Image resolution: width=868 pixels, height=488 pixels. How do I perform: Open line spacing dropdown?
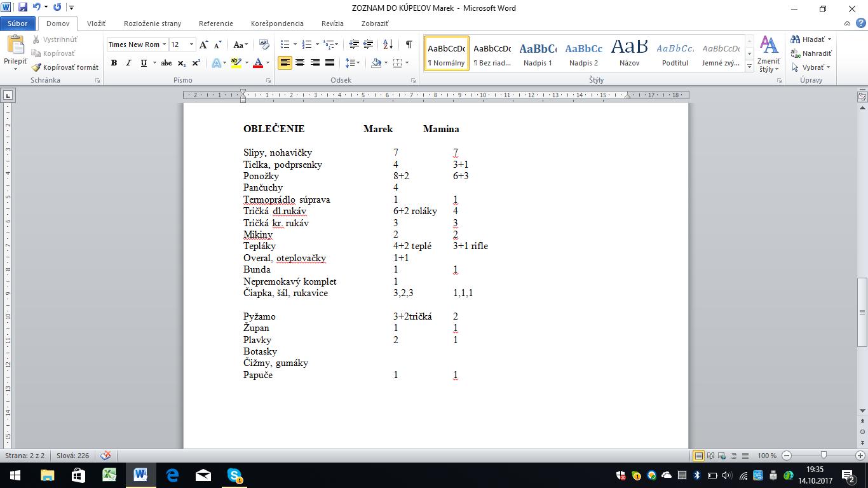point(352,63)
